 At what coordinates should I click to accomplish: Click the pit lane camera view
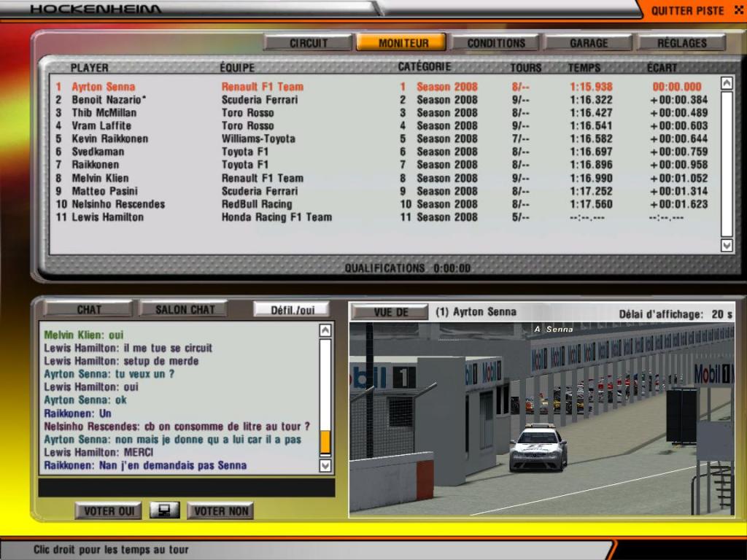[x=542, y=419]
